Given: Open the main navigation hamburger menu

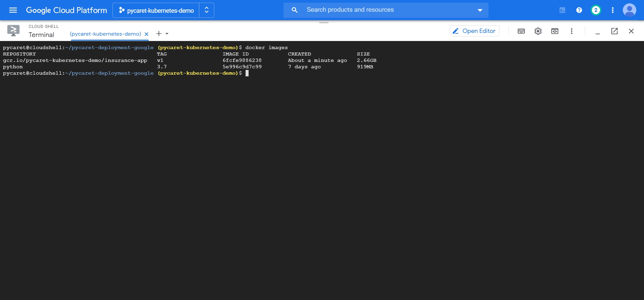Looking at the screenshot, I should point(13,10).
